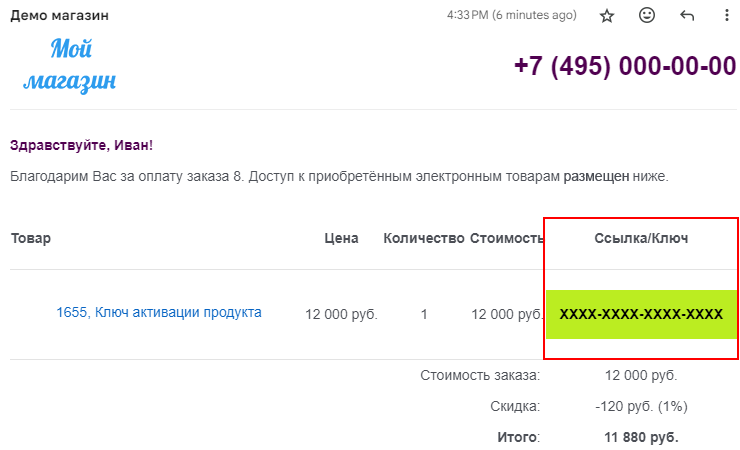Viewport: 740px width, 450px height.
Task: Click the Товар column header
Action: 31,238
